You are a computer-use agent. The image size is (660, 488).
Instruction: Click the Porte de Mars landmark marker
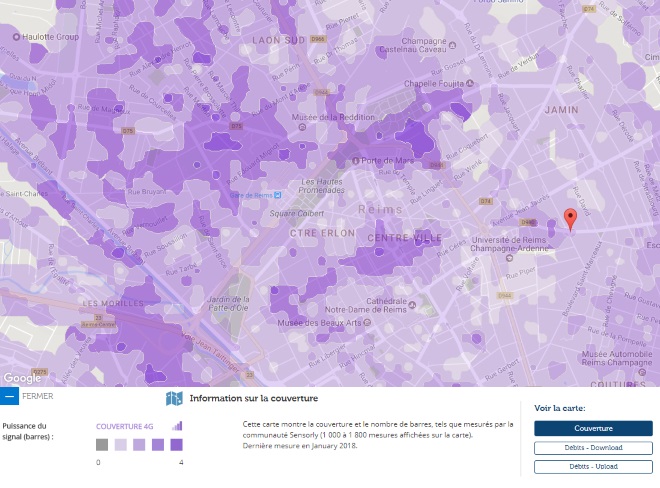356,160
